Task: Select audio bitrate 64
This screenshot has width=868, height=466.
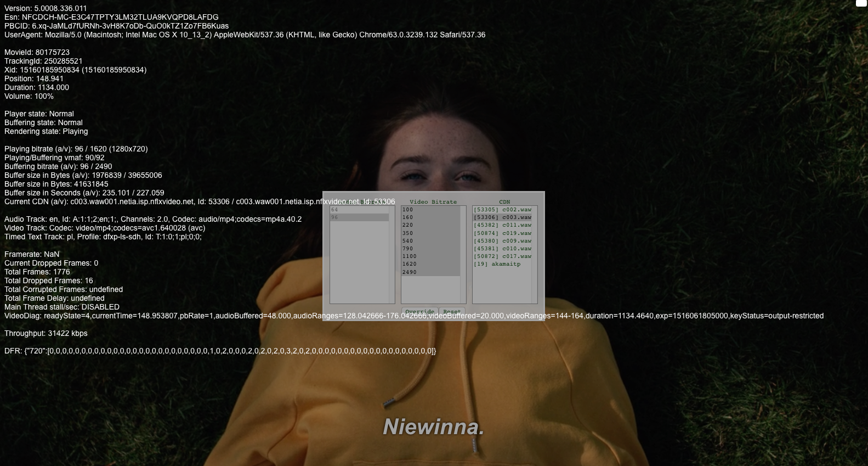Action: coord(359,210)
